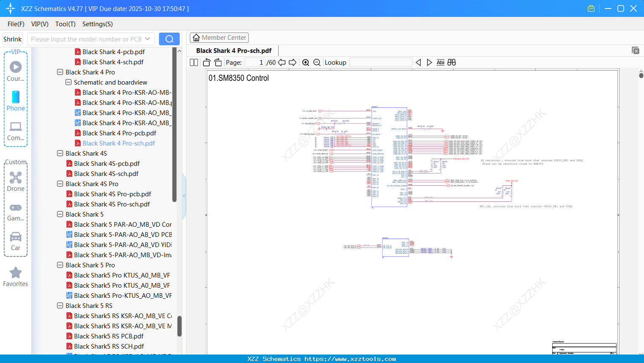This screenshot has width=644, height=363.
Task: Click the XZZ Schematics app logo
Action: pyautogui.click(x=11, y=8)
